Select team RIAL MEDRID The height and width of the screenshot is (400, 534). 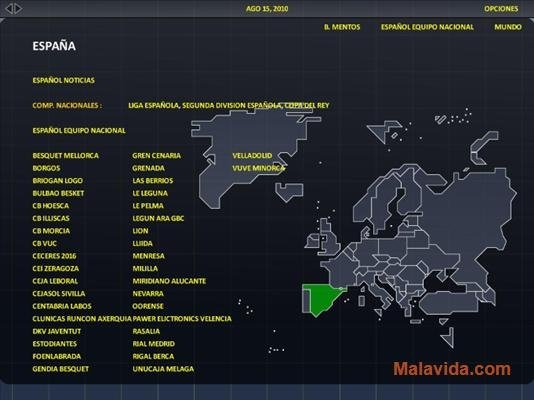[154, 344]
